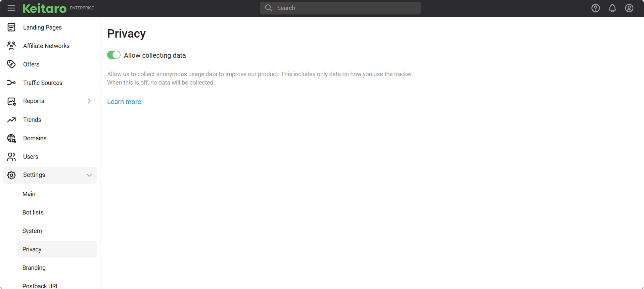
Task: Click the Keitaro logo
Action: click(x=45, y=8)
